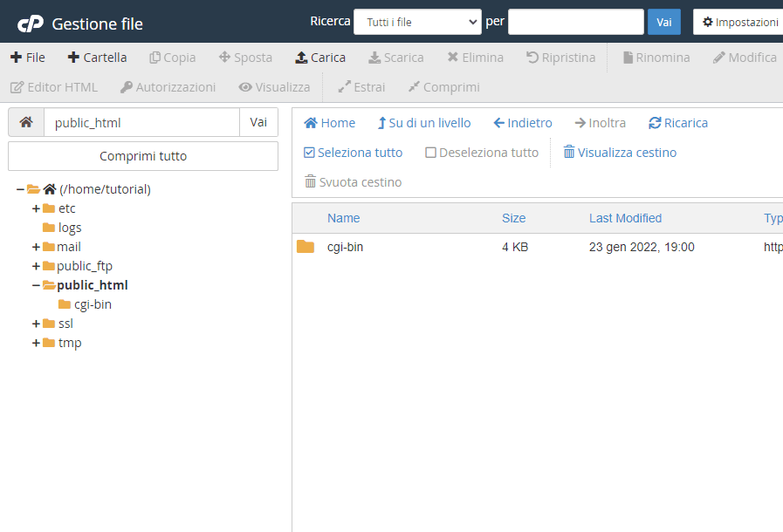Click the Sposta move tool
Viewport: 783px width, 532px height.
(x=245, y=58)
